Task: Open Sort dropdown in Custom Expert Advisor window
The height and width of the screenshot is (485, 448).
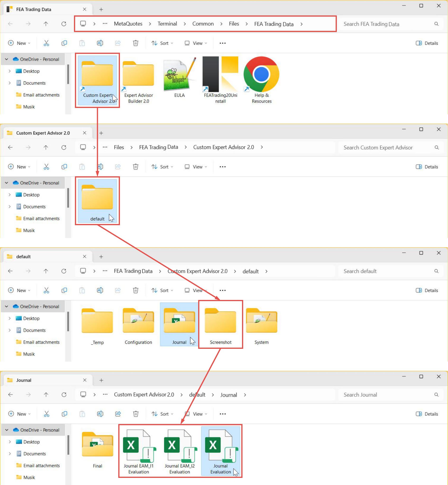Action: [x=162, y=167]
